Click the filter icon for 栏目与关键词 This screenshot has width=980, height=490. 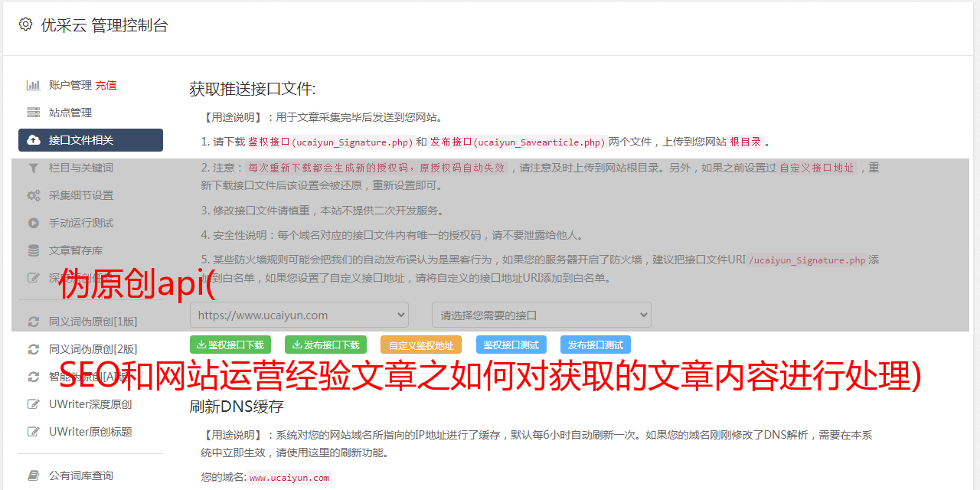(34, 168)
